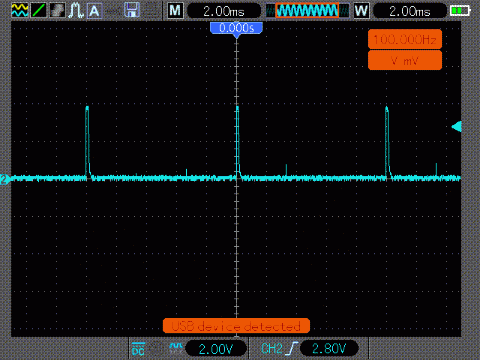
Task: Click the waveform memory overview bar
Action: pyautogui.click(x=307, y=11)
